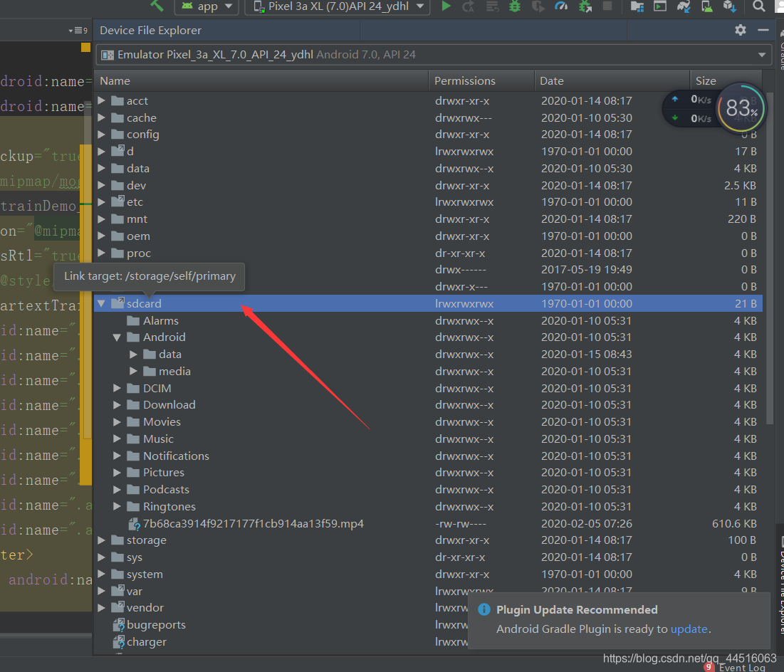
Task: Expand the media folder under Android
Action: point(133,371)
